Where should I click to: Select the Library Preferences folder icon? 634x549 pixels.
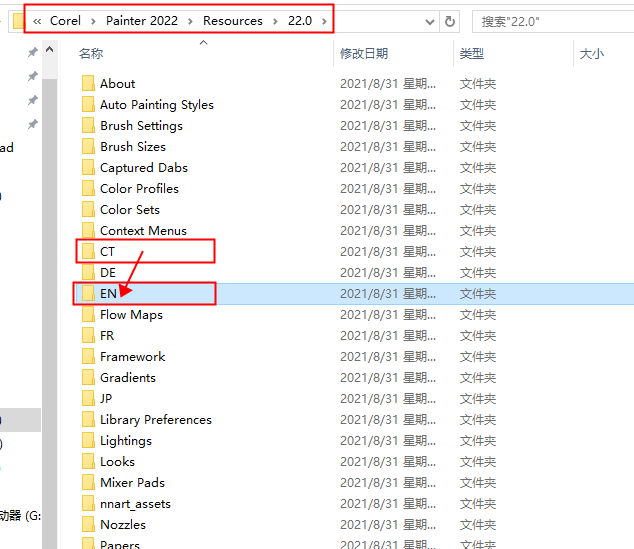(88, 419)
